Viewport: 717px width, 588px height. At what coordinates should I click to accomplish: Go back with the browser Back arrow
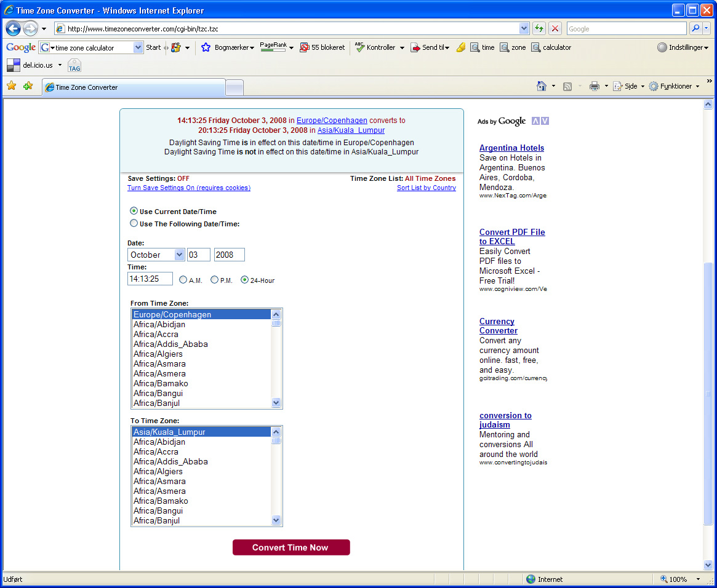14,29
